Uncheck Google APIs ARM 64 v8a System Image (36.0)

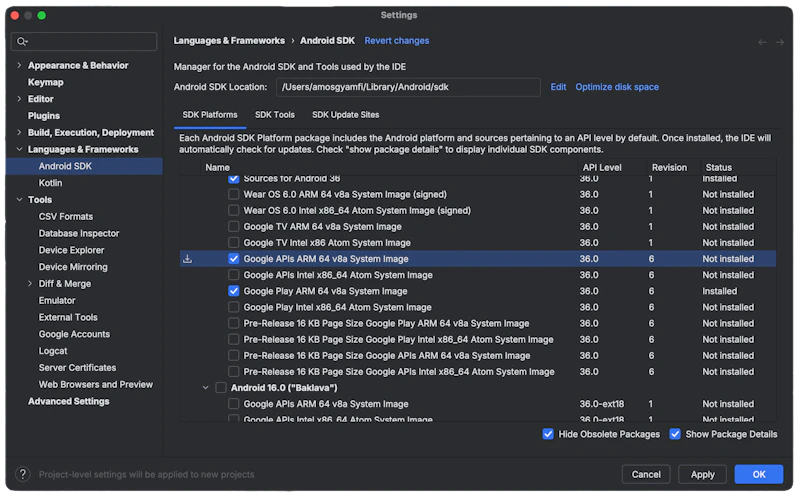[x=234, y=259]
